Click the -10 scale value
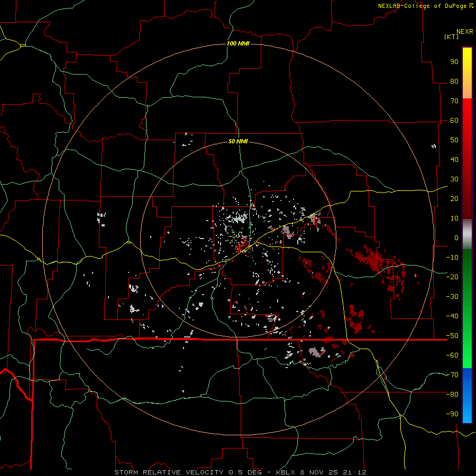Viewport: 476px width, 476px height. click(452, 258)
